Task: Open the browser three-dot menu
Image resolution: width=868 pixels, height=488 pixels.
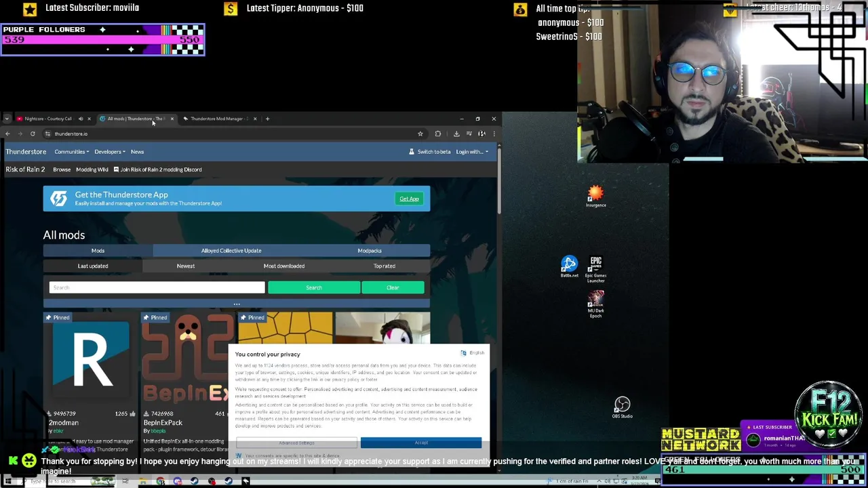Action: (x=494, y=134)
